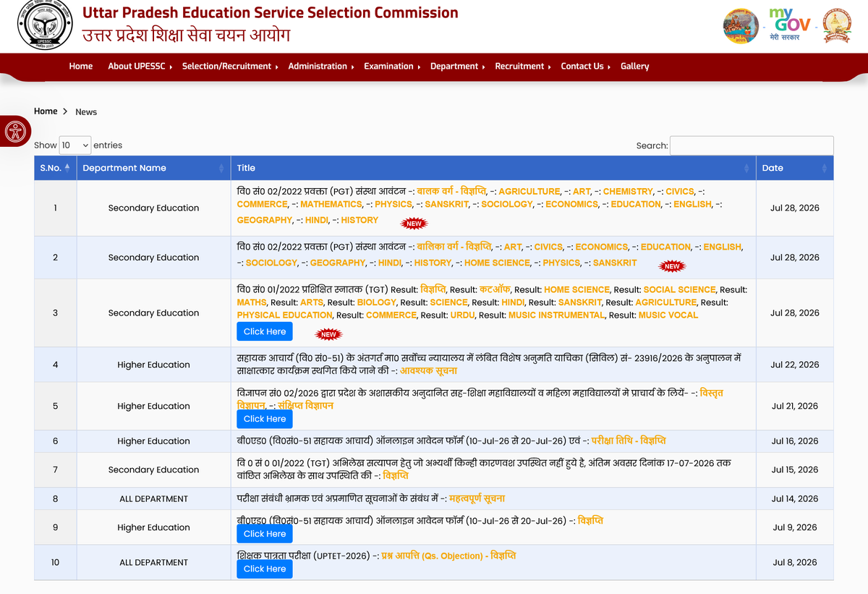Go to Home in navigation bar
Viewport: 868px width, 594px height.
coord(81,66)
